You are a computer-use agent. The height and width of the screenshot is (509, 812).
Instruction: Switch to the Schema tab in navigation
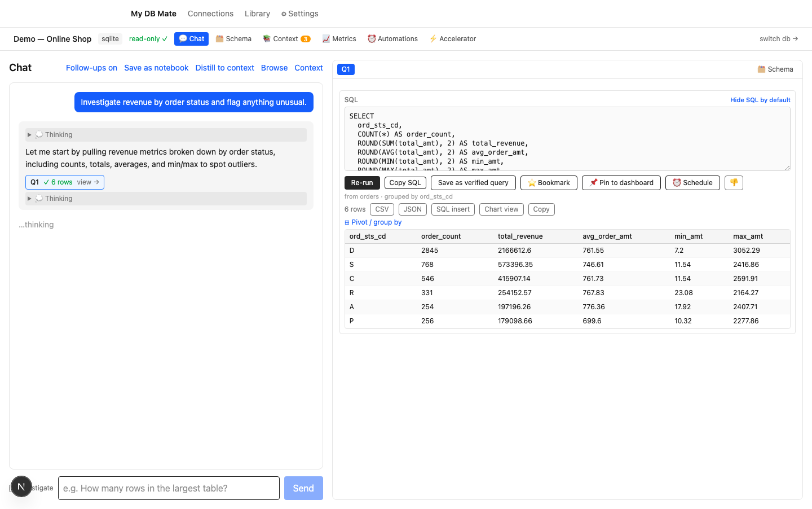coord(233,39)
